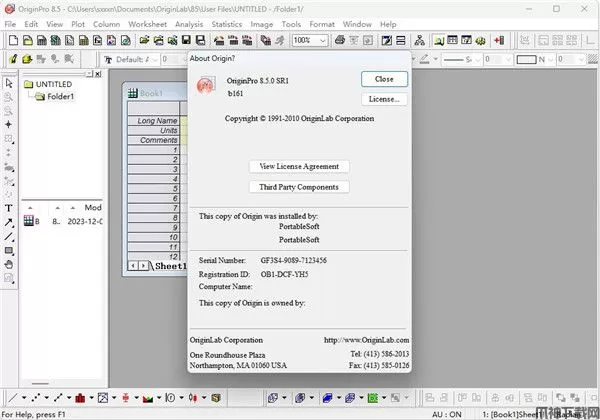The height and width of the screenshot is (420, 600).
Task: Open the Analysis menu
Action: 188,23
